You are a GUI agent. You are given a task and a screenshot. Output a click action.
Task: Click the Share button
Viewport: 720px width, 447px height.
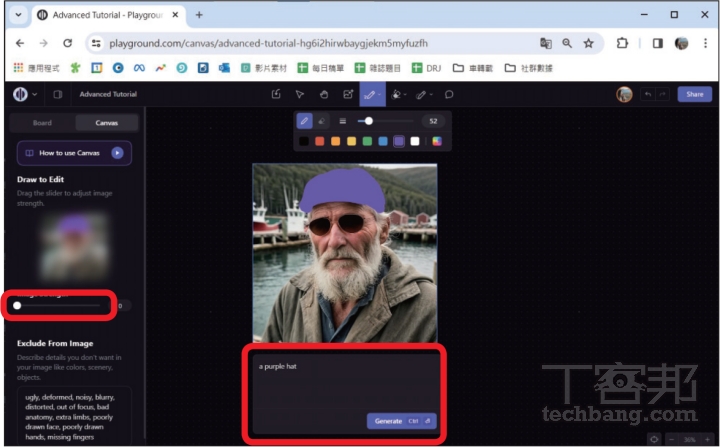(x=695, y=94)
